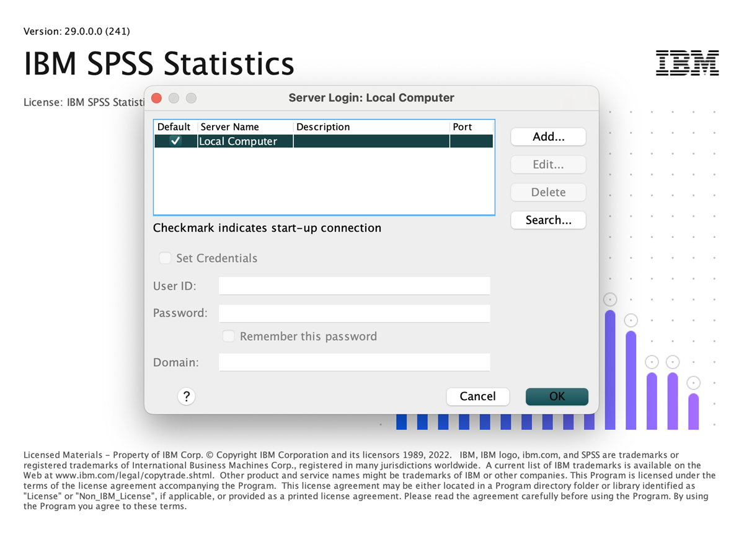The width and height of the screenshot is (744, 560).
Task: Open the Search dialog for servers
Action: tap(548, 220)
